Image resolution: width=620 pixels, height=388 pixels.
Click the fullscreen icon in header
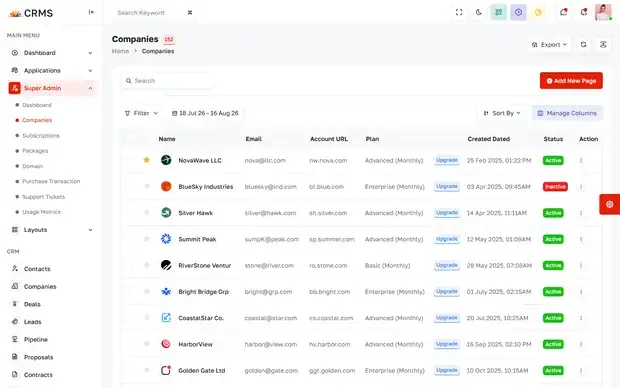(459, 13)
